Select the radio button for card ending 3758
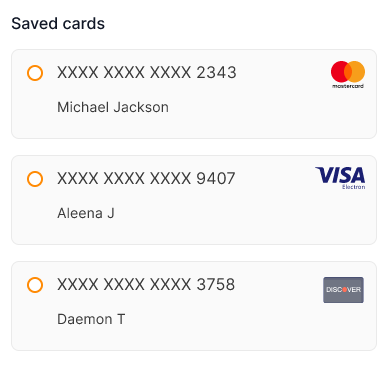 coord(35,285)
